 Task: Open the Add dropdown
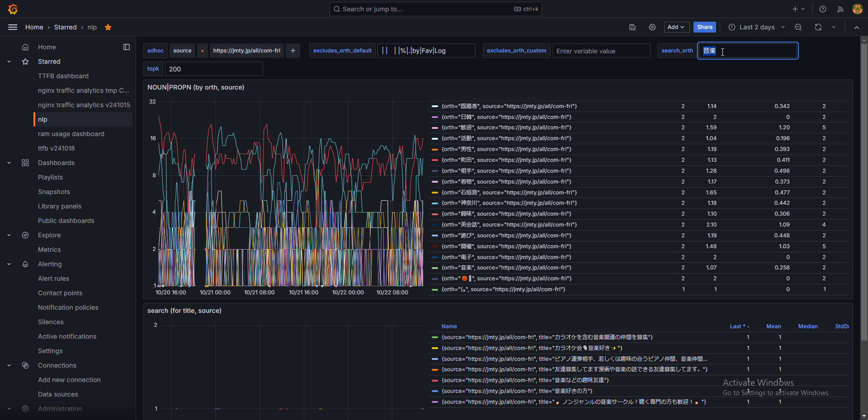point(676,27)
